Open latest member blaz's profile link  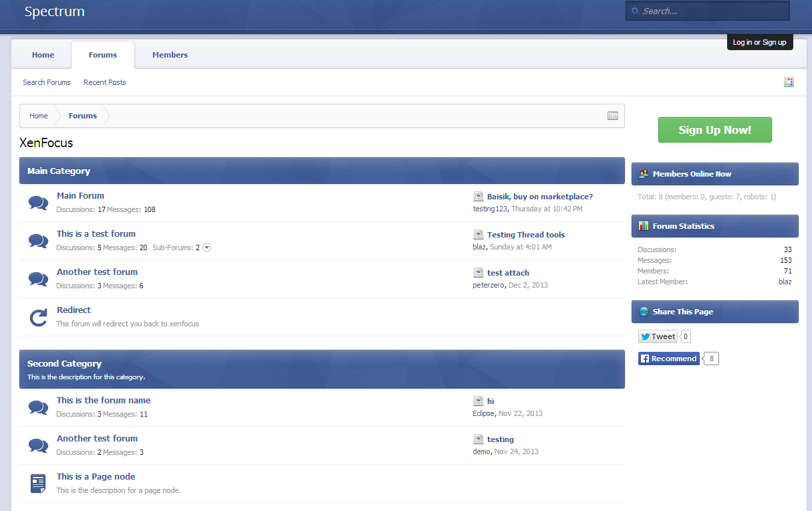[785, 282]
